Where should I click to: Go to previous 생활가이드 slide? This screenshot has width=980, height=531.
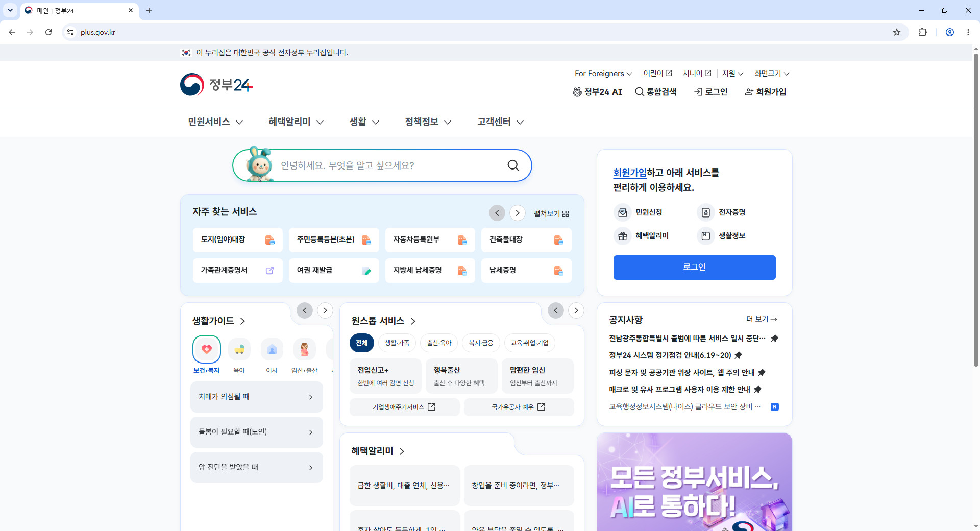pyautogui.click(x=305, y=310)
